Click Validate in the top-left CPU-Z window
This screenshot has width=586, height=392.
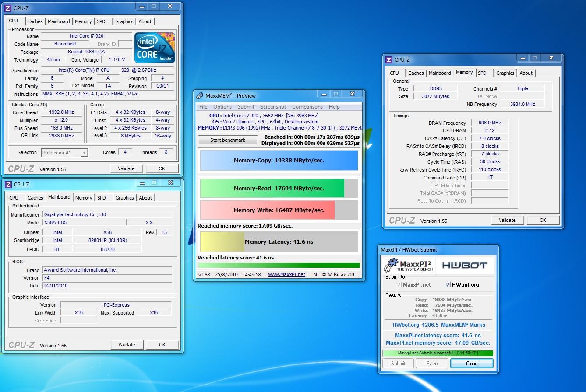pos(127,168)
